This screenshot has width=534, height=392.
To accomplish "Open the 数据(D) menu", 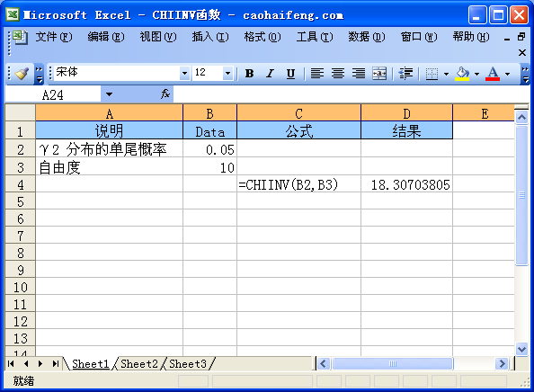I will 367,37.
